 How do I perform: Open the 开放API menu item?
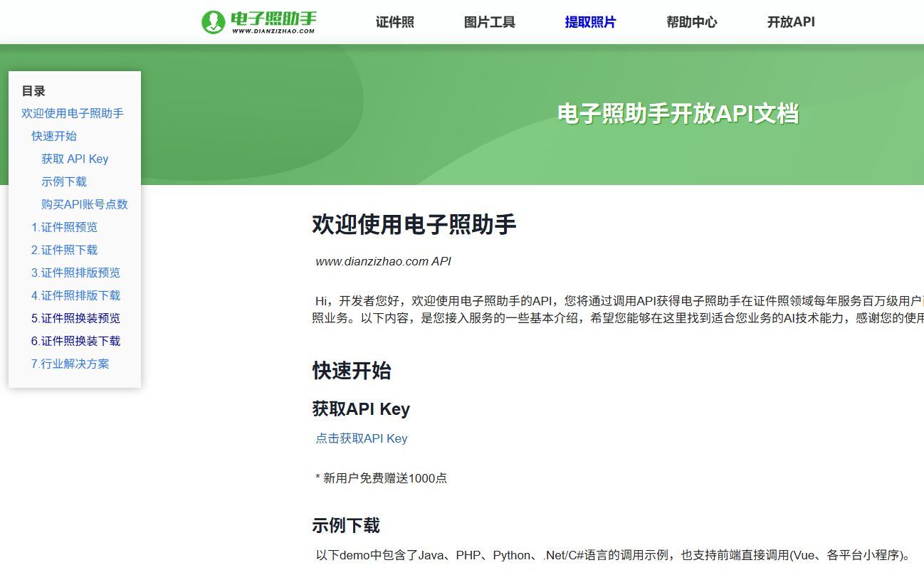click(791, 22)
